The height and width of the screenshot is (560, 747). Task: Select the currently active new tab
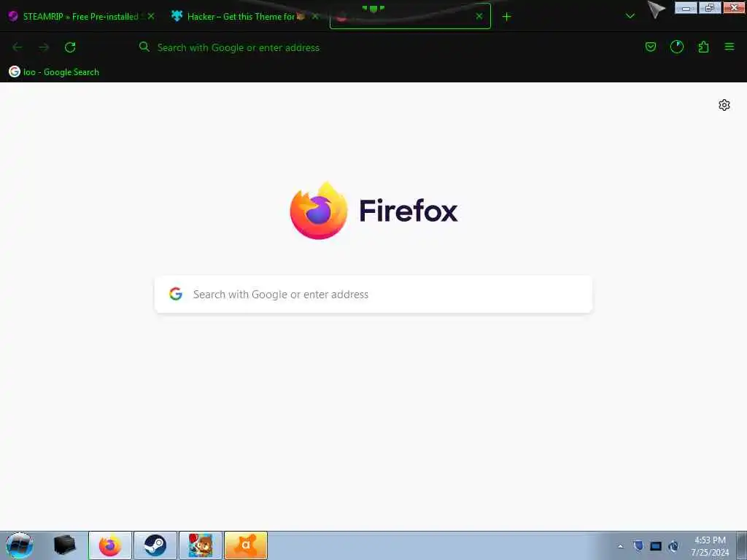[x=410, y=17]
